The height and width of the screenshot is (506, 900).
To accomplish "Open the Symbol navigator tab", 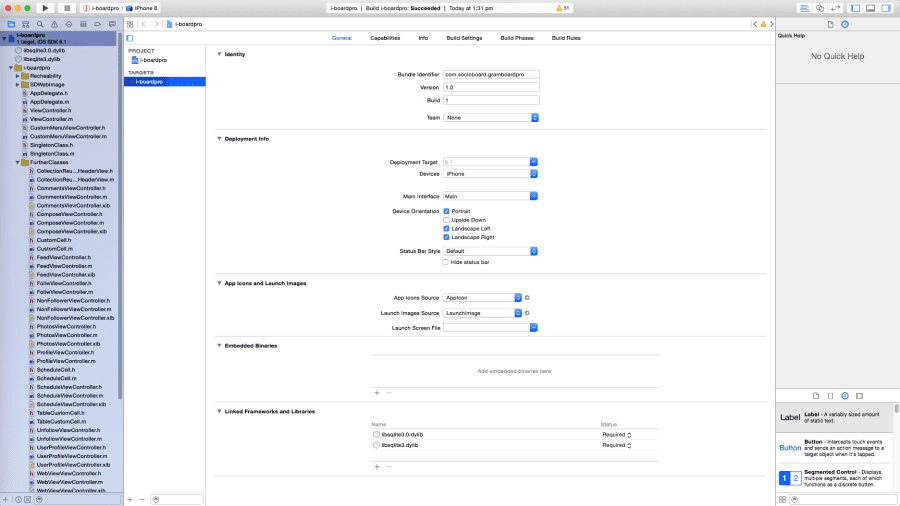I will click(x=25, y=24).
